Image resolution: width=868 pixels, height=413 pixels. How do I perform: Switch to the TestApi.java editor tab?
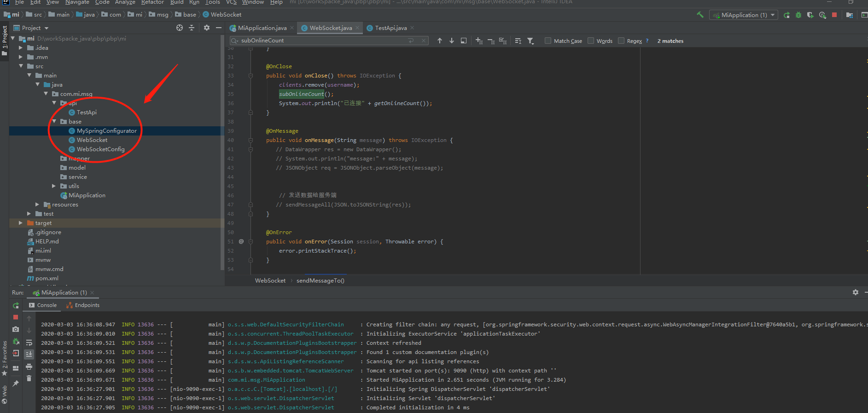(390, 28)
